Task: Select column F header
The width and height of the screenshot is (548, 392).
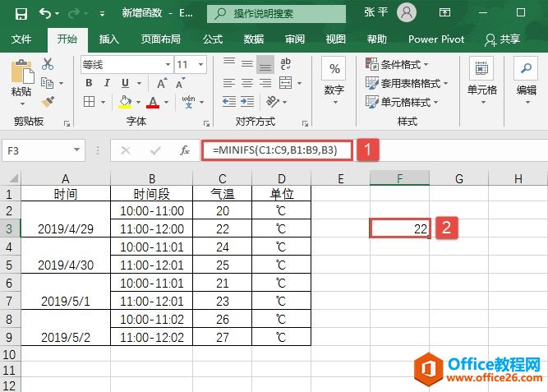Action: (x=399, y=178)
